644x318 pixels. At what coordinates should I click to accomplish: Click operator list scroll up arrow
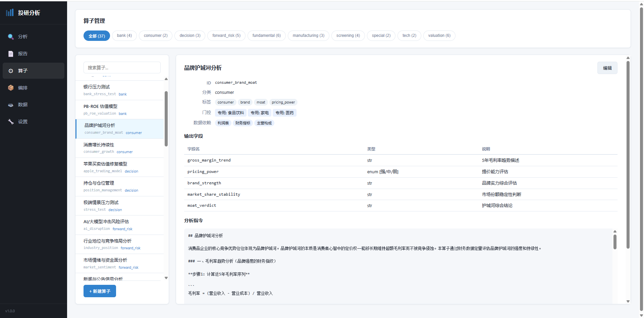pyautogui.click(x=166, y=79)
